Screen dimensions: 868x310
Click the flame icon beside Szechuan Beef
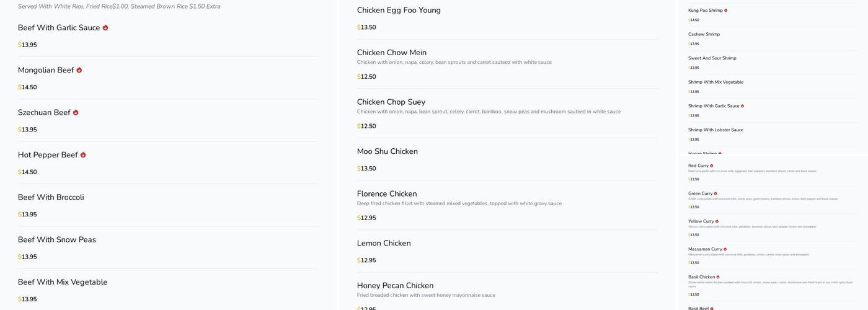click(76, 113)
